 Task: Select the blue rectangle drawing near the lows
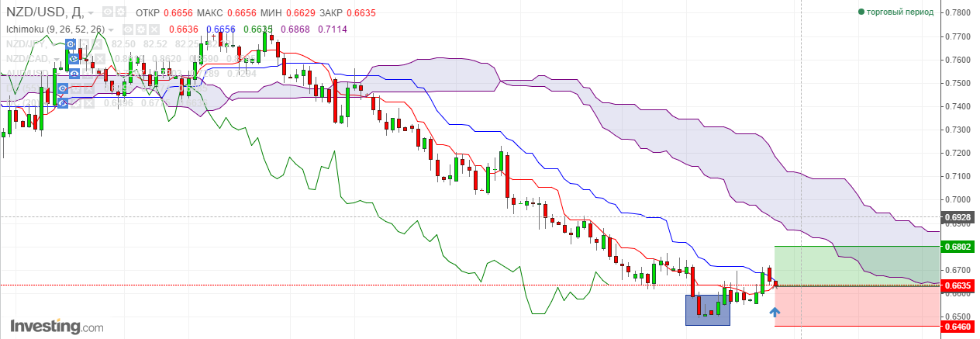coord(708,310)
